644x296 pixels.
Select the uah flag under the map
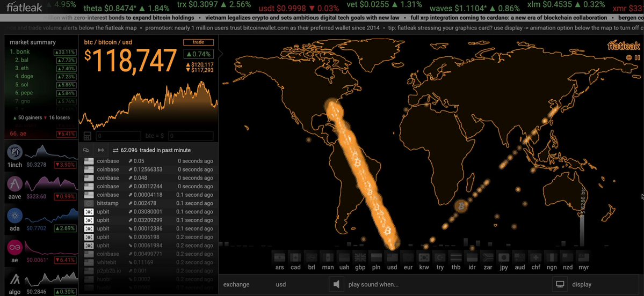pos(344,257)
